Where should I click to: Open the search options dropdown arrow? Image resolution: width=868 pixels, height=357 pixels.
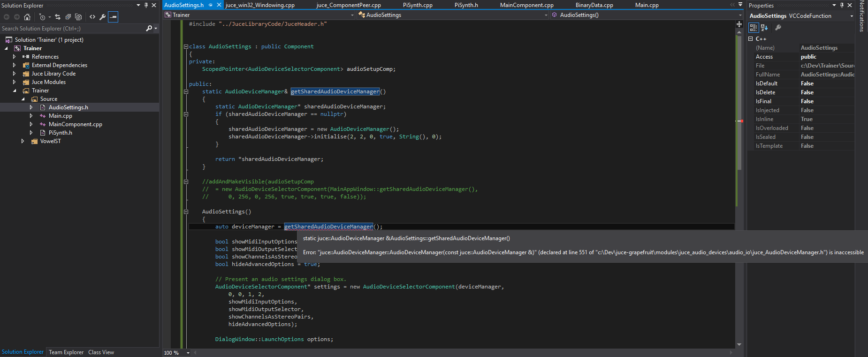pyautogui.click(x=156, y=29)
